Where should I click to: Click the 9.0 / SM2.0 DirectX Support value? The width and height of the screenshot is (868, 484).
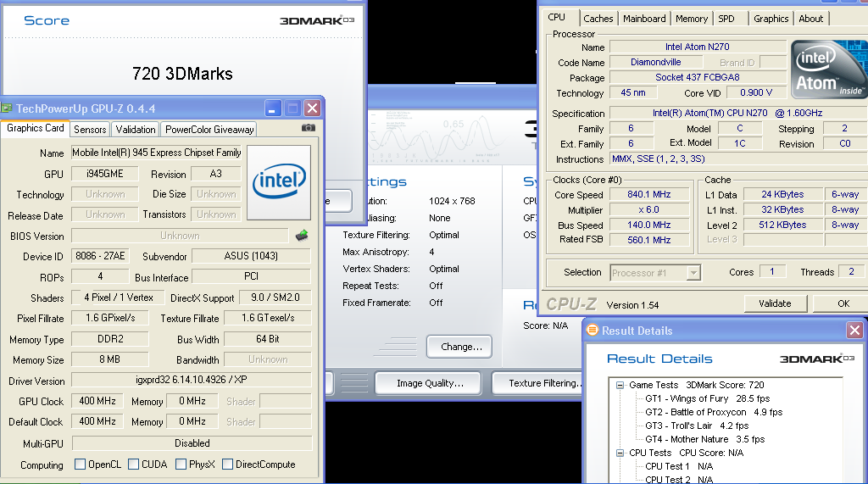(275, 298)
